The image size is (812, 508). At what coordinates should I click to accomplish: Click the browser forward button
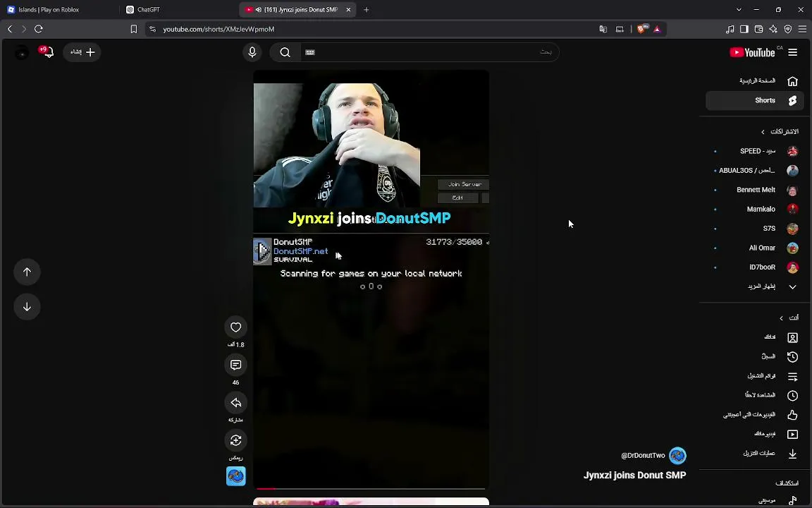[x=24, y=29]
